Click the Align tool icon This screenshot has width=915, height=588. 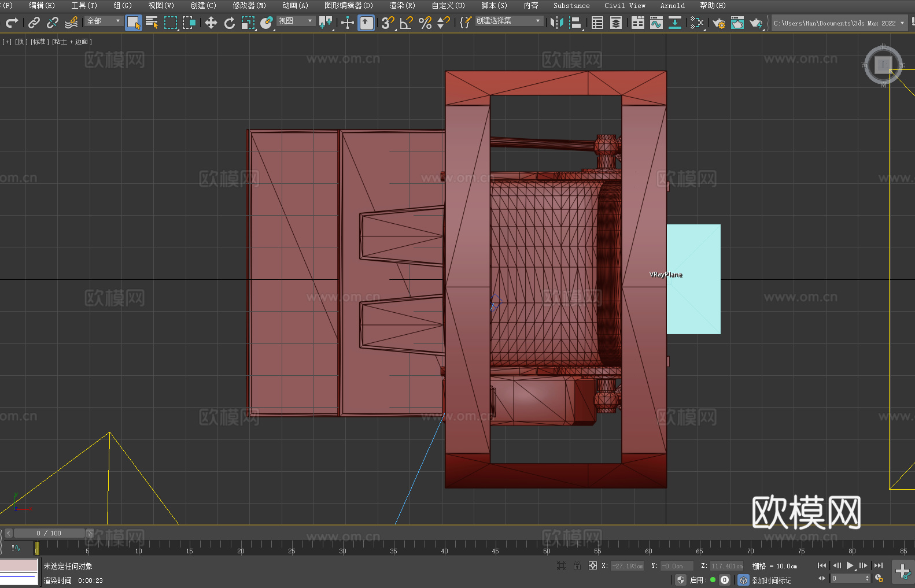click(575, 23)
